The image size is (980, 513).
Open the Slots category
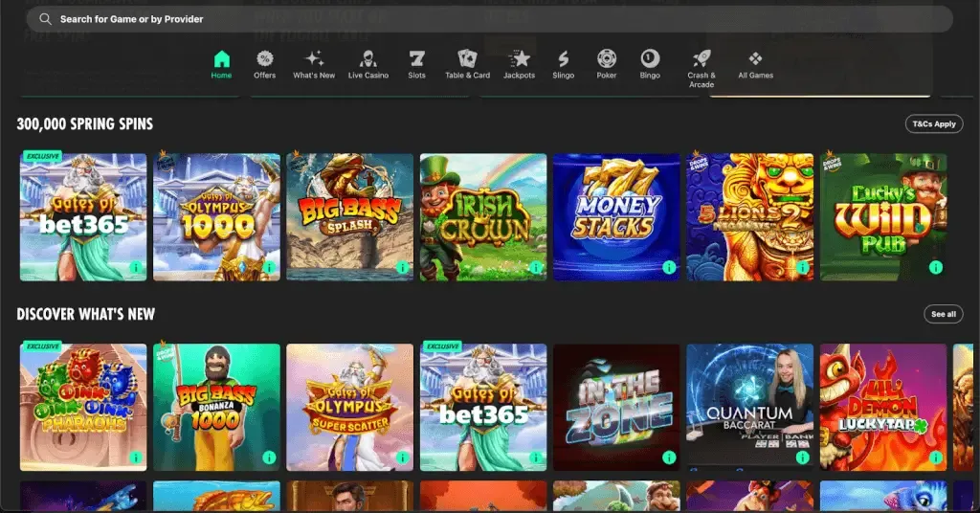click(x=417, y=65)
